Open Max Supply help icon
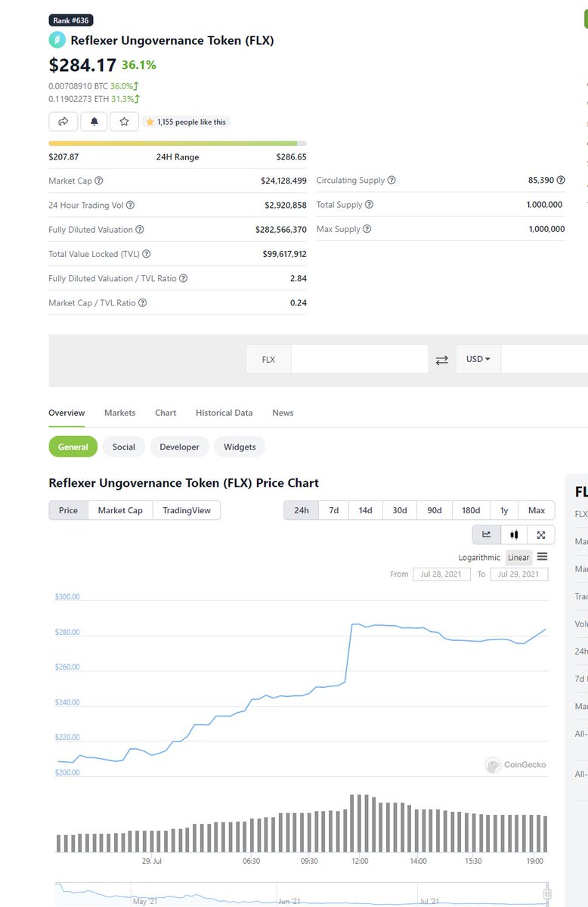This screenshot has height=907, width=588. coord(367,229)
